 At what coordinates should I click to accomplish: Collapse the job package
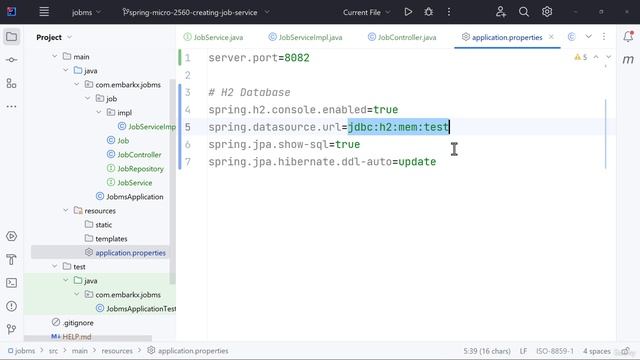pyautogui.click(x=88, y=98)
